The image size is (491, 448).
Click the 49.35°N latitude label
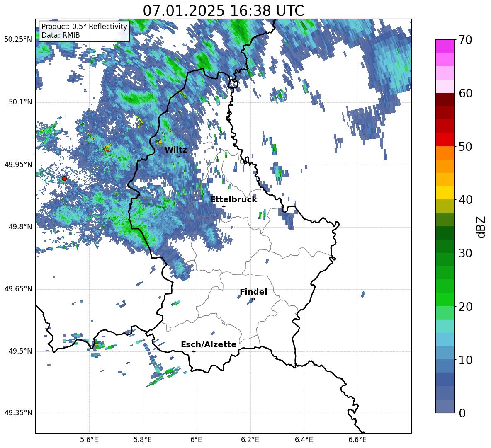click(x=18, y=413)
